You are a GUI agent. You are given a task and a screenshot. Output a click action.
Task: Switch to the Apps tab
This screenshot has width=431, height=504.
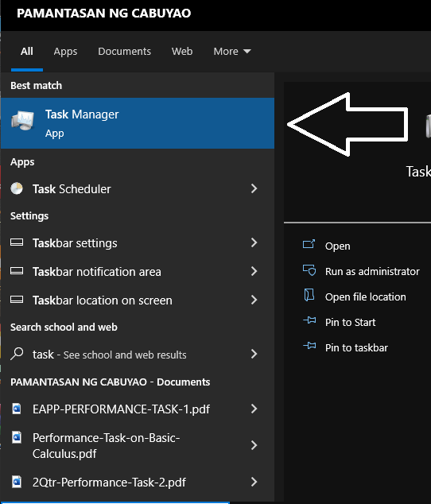[x=65, y=52]
